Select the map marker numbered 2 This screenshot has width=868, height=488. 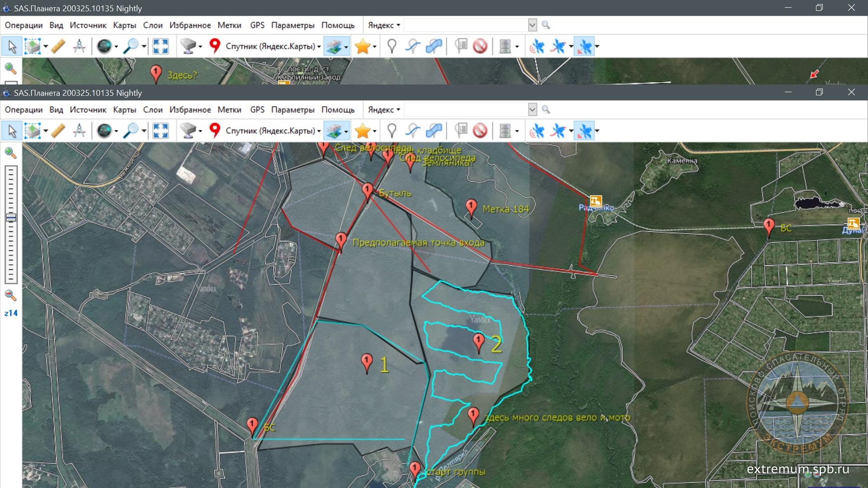(x=479, y=342)
